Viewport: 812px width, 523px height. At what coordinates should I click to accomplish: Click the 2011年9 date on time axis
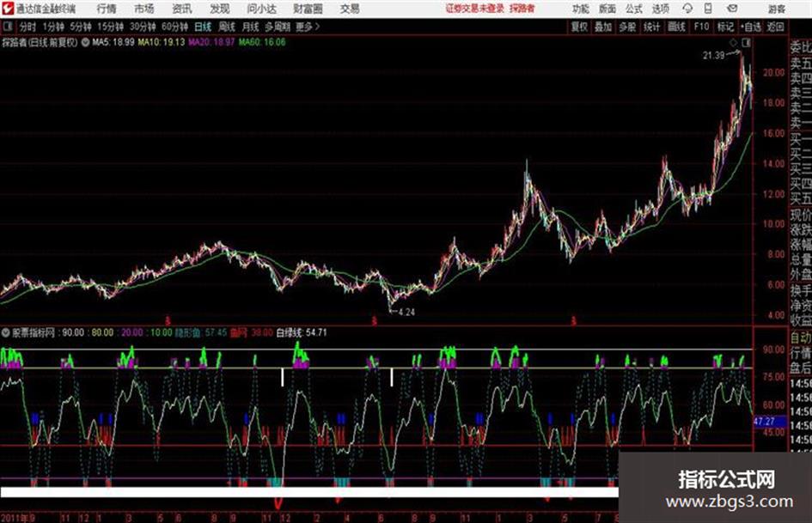click(18, 518)
